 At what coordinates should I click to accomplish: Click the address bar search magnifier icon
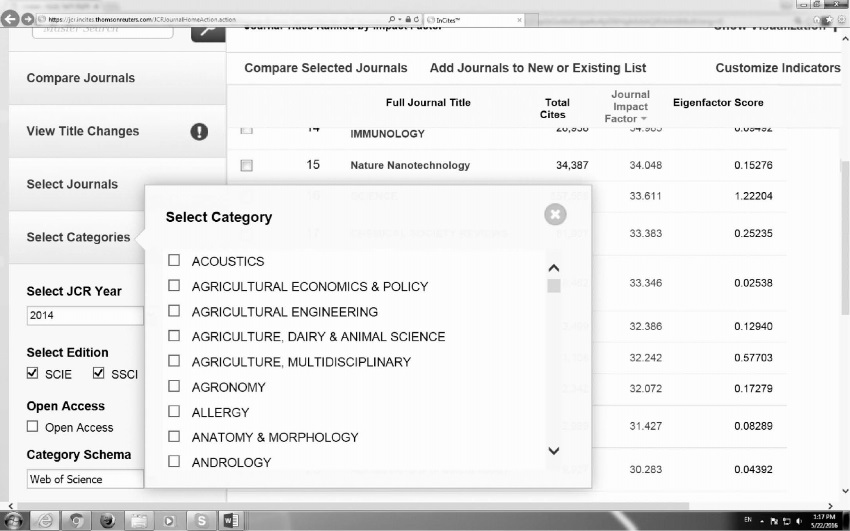click(x=392, y=20)
